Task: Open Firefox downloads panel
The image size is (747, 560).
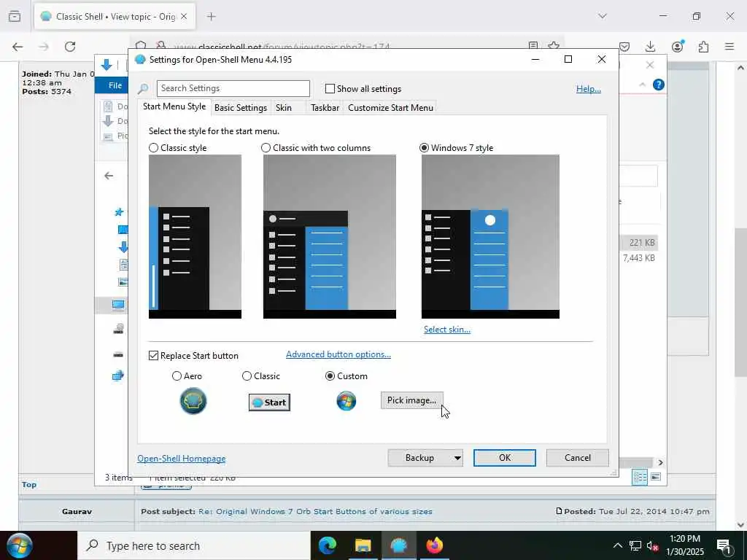Action: [x=650, y=47]
